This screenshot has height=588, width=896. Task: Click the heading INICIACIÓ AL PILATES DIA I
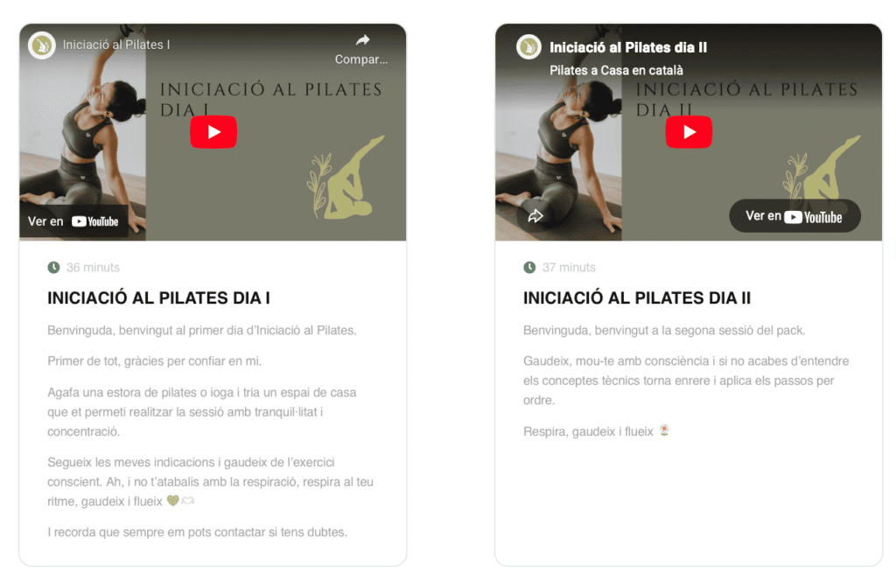[159, 297]
